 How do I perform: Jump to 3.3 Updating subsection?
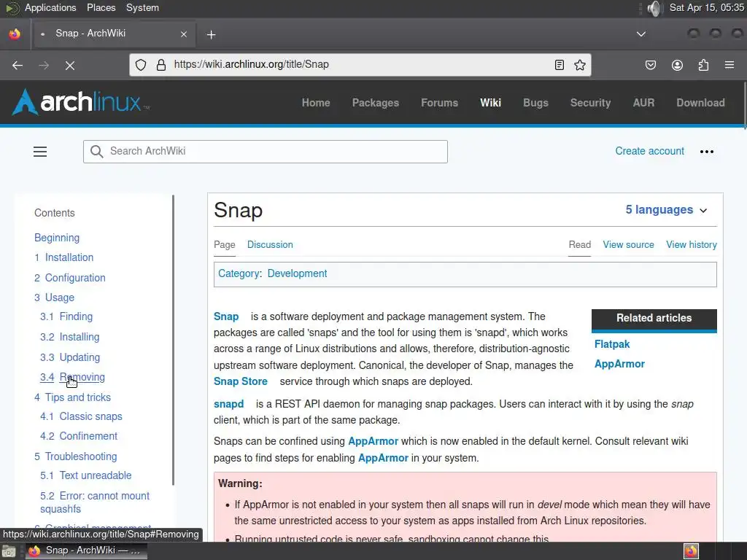(70, 357)
